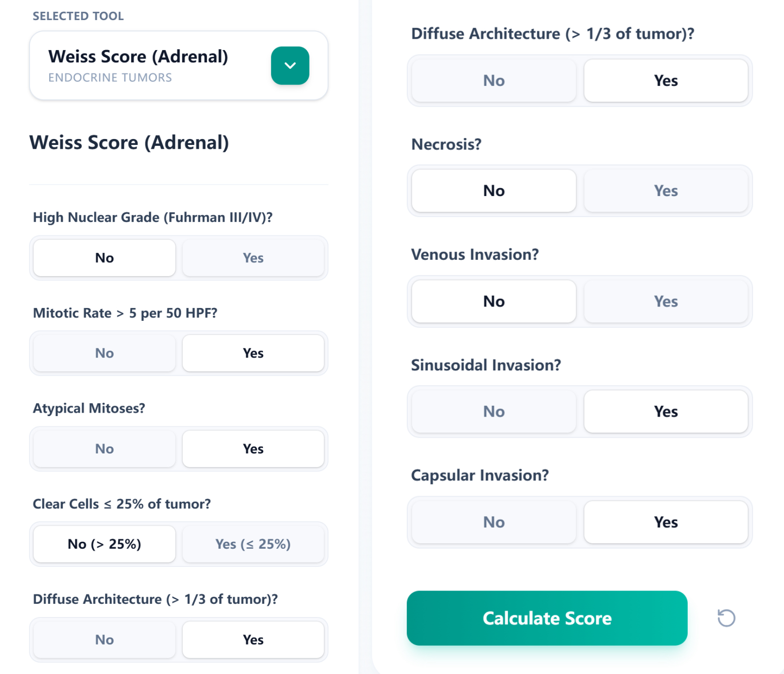
Task: Answer Yes for Necrosis
Action: tap(666, 191)
